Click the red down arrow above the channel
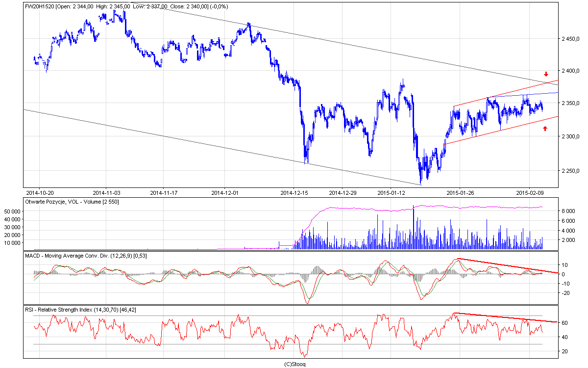This screenshot has height=368, width=588. click(x=546, y=74)
